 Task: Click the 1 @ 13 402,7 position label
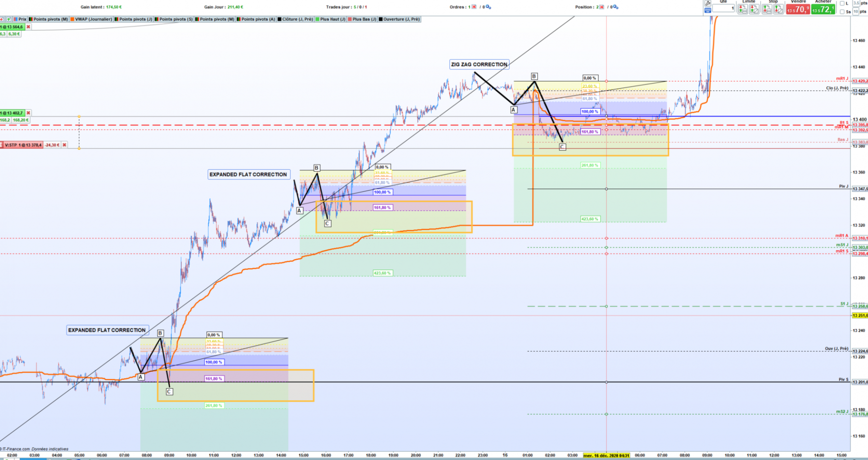click(13, 113)
